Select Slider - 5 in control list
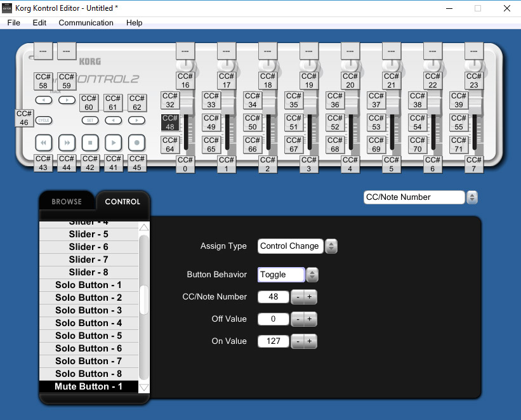Viewport: 521px width, 420px height. (89, 234)
